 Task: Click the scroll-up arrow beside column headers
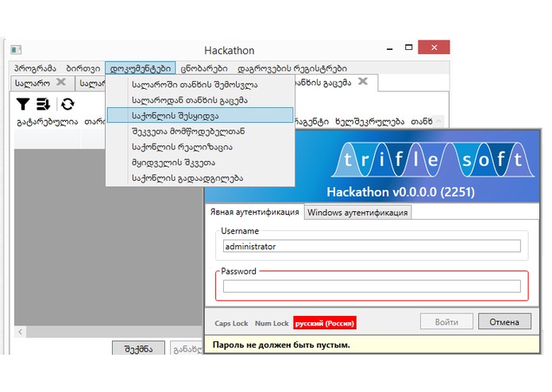click(438, 121)
